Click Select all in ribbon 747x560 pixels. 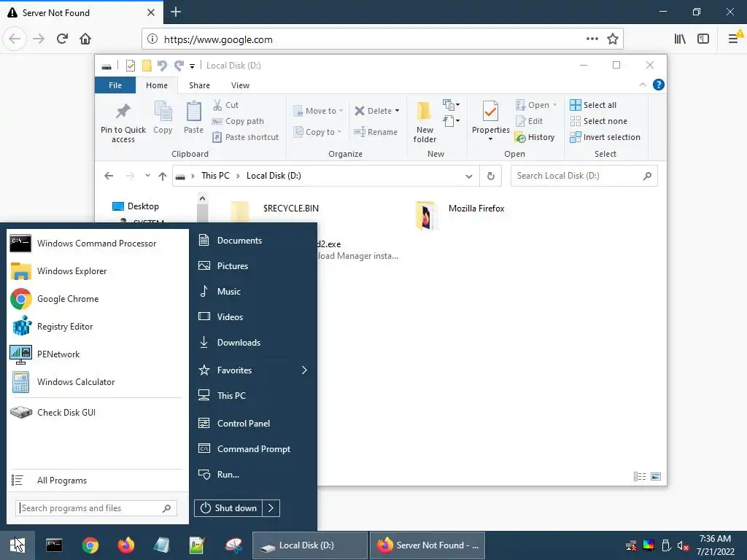tap(593, 105)
